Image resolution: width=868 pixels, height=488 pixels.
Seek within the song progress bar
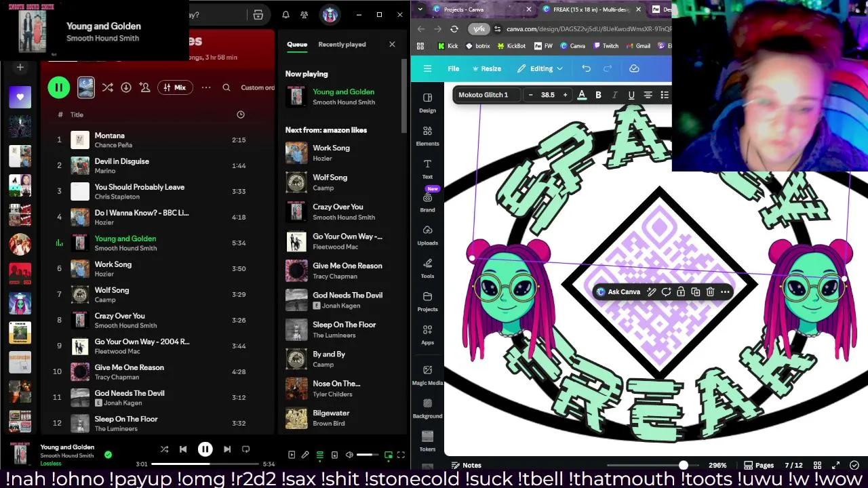tap(205, 464)
